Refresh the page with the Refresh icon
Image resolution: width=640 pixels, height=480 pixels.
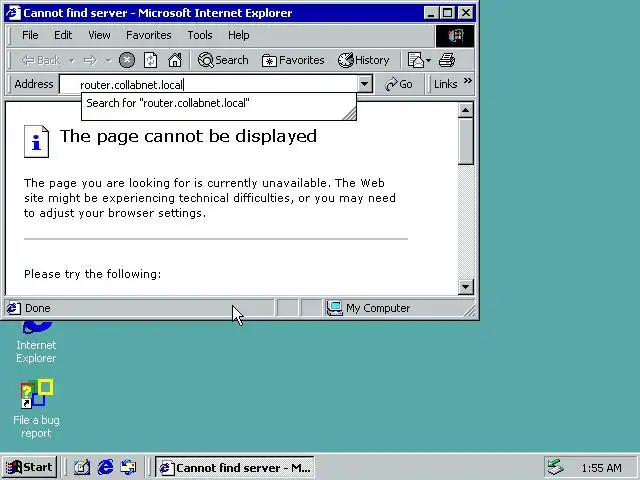[x=150, y=60]
